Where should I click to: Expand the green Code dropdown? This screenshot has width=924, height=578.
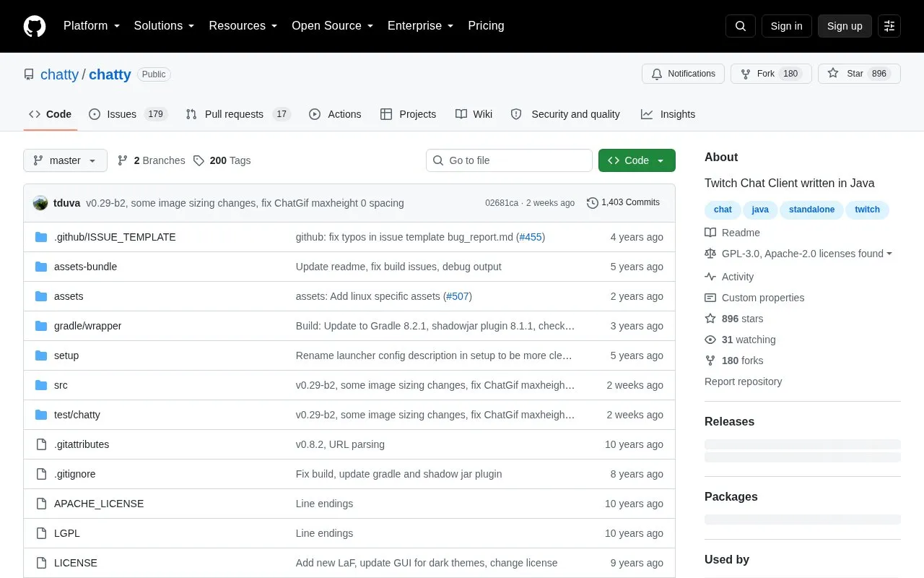point(637,160)
